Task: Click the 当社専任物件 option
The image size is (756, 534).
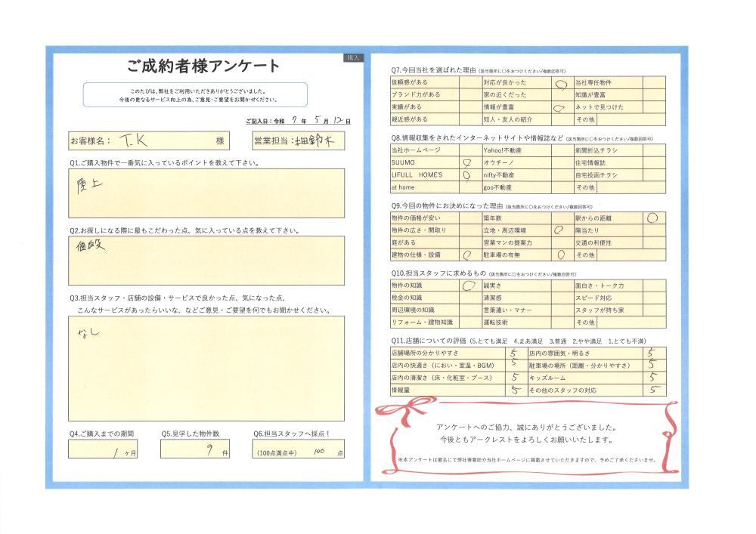Action: click(x=593, y=83)
